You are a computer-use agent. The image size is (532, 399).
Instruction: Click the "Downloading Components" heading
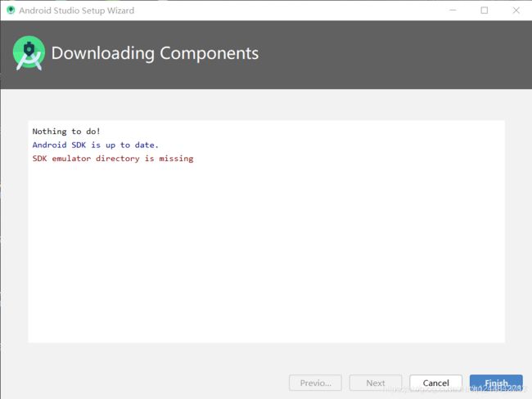[155, 54]
